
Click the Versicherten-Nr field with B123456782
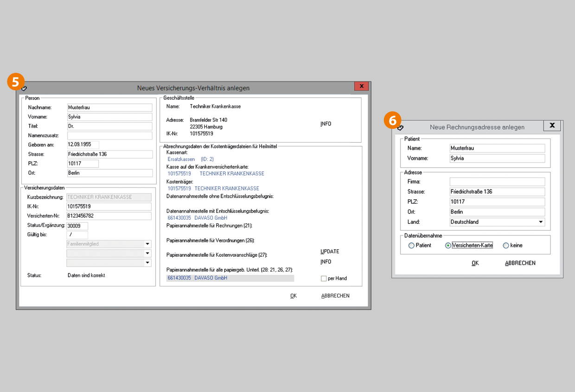109,216
